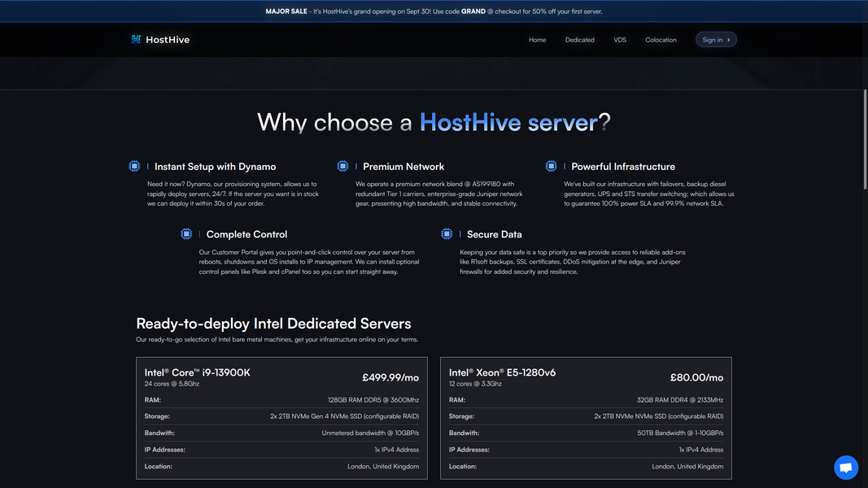Click chip icon beside Instant Setup with Dynamo
Screen dimensions: 868x488
[134, 166]
